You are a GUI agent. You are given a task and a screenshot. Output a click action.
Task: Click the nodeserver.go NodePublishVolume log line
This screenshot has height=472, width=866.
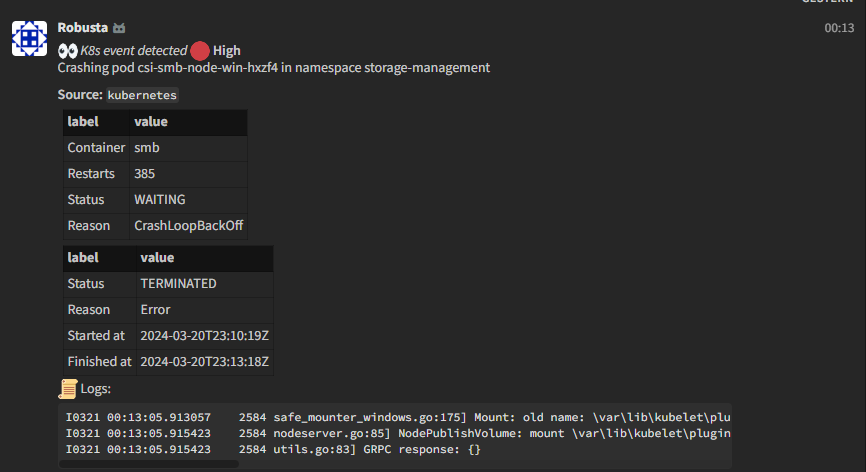(x=398, y=433)
